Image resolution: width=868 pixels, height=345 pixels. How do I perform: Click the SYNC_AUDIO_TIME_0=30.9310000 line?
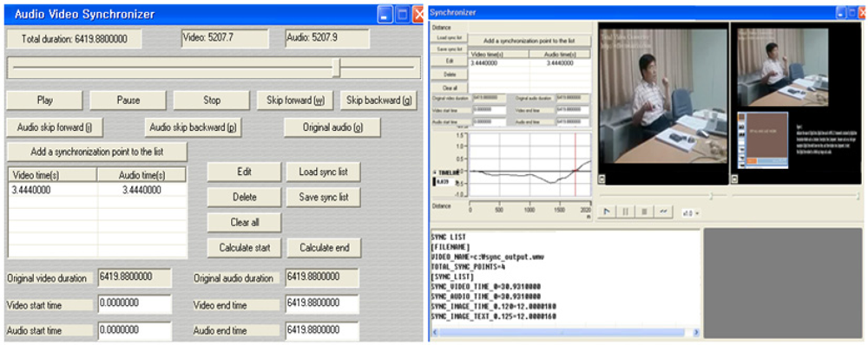(x=486, y=297)
